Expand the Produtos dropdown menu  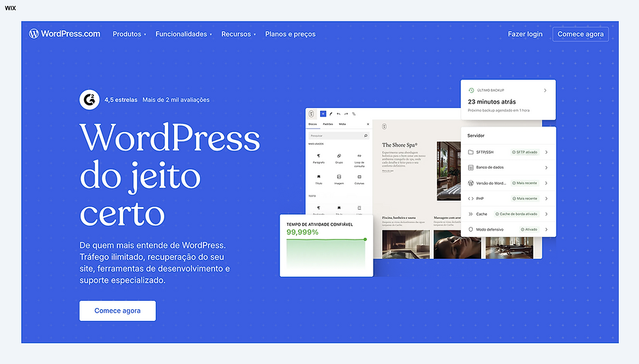[x=129, y=35]
